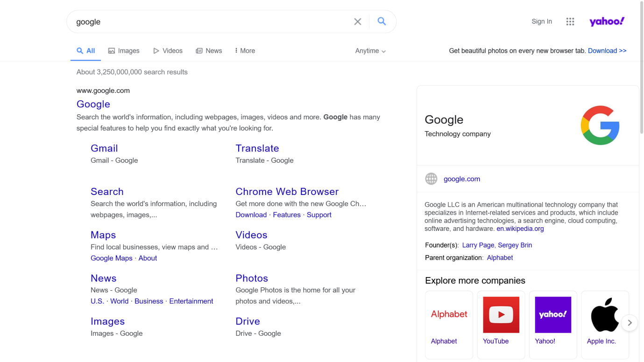
Task: Click the 'About 3,250,000,000 search results' text
Action: coord(132,72)
